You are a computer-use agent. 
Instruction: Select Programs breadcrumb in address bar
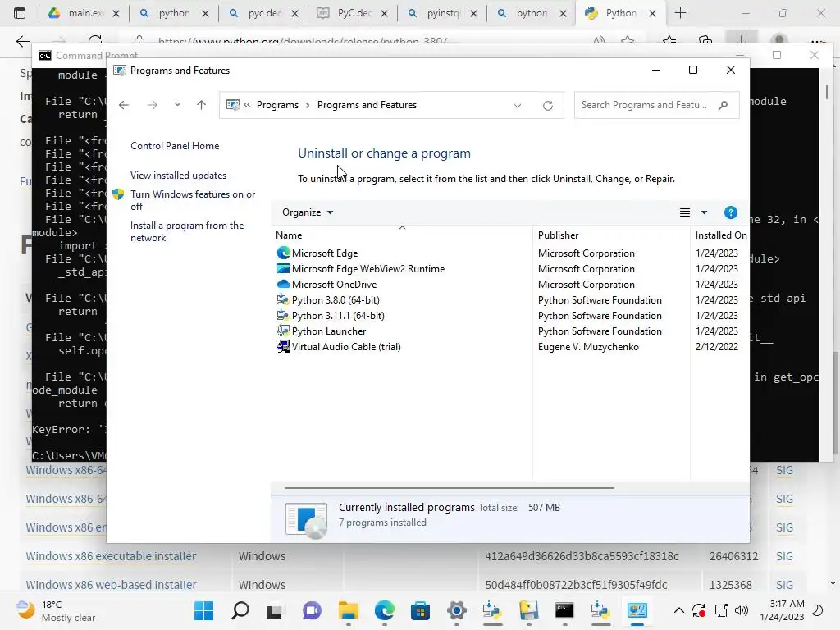click(x=277, y=105)
